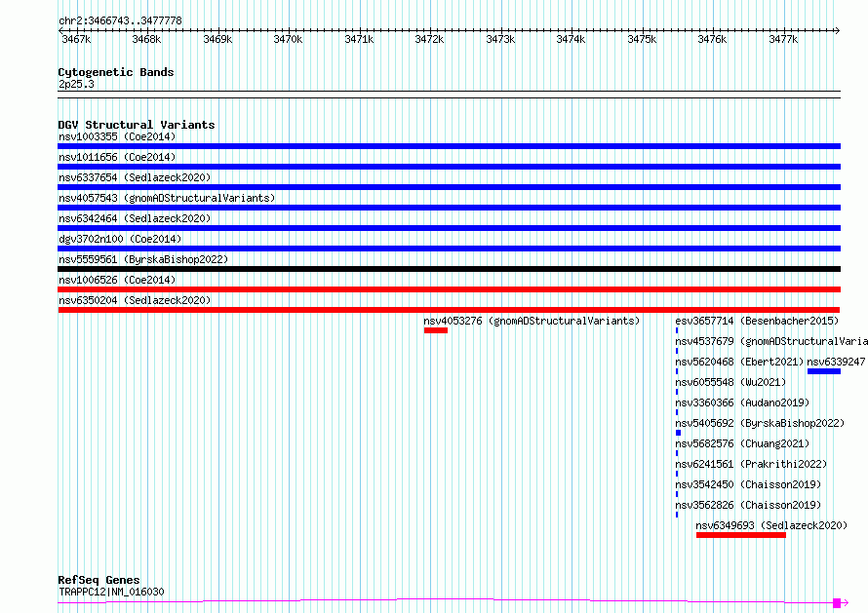This screenshot has width=868, height=613.
Task: Open nsv4057543 (gnomADStructuralVariants) label
Action: tap(167, 198)
